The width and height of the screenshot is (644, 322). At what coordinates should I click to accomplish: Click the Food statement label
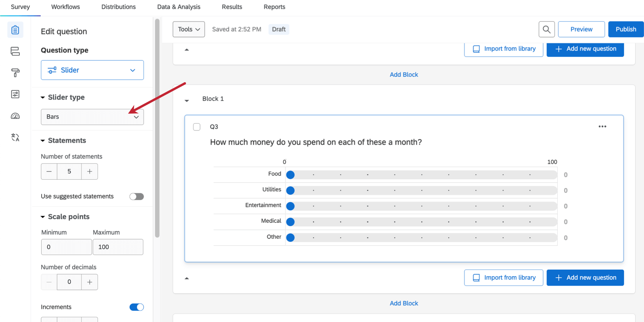[x=275, y=174]
